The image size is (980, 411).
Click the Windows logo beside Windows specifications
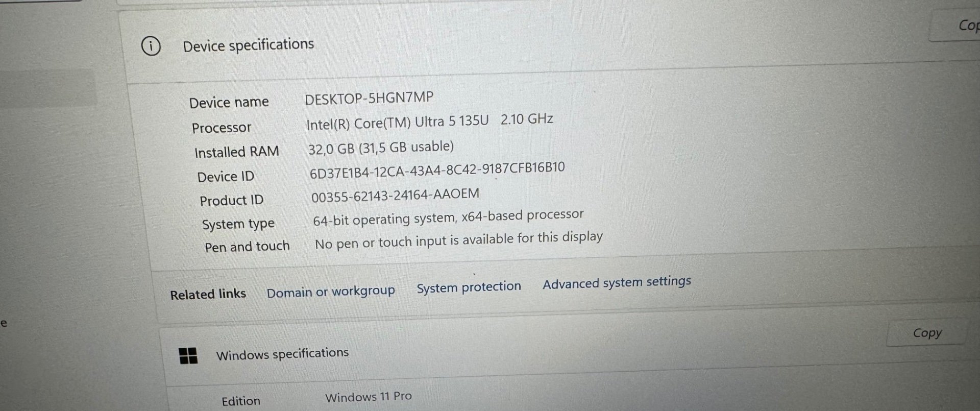[x=188, y=355]
